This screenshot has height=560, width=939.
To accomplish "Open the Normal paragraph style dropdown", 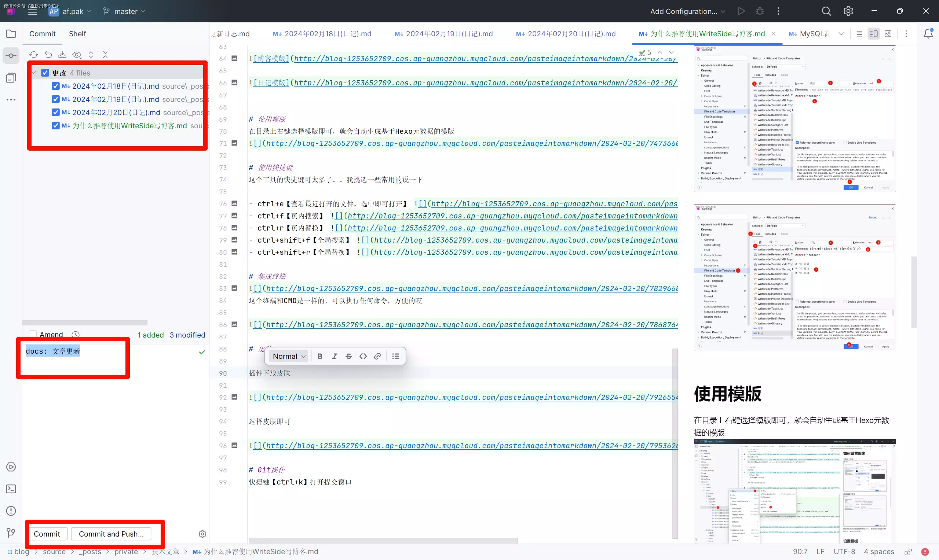I will pos(289,356).
